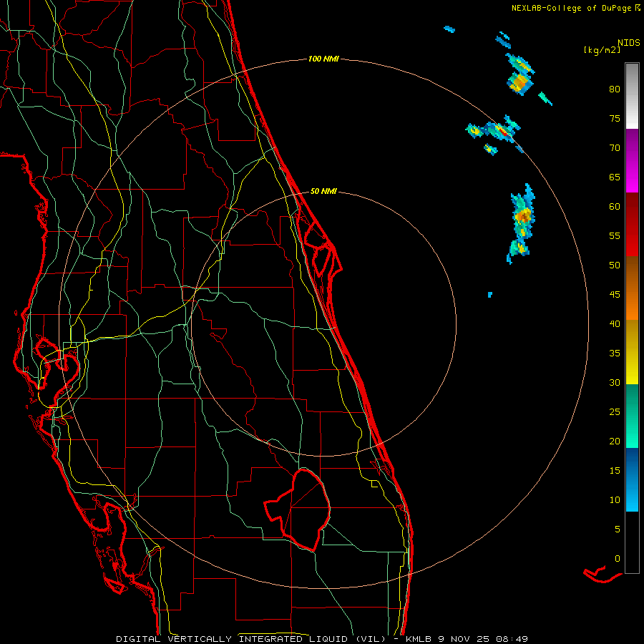
Task: Click the 5 value on the color scale
Action: [618, 530]
